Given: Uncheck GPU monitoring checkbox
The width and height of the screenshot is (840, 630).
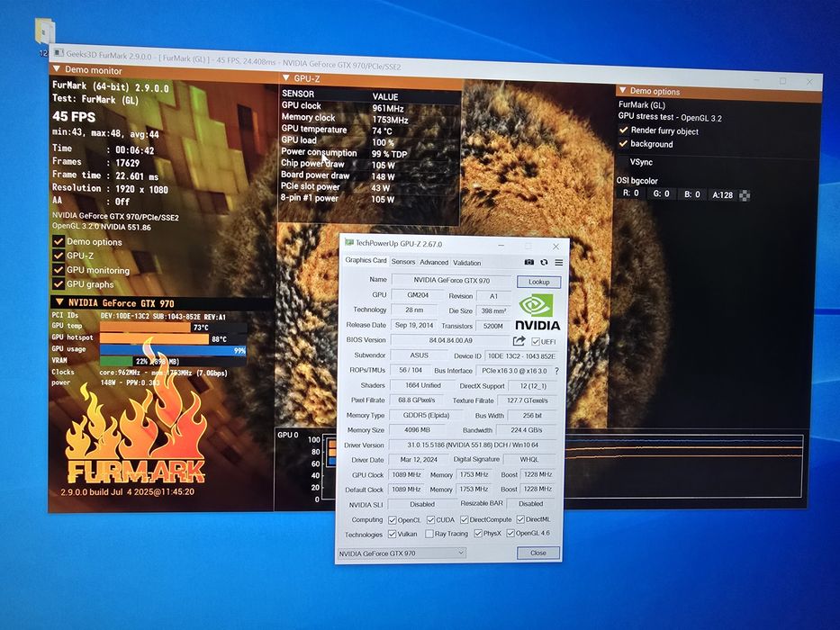Looking at the screenshot, I should coord(59,270).
